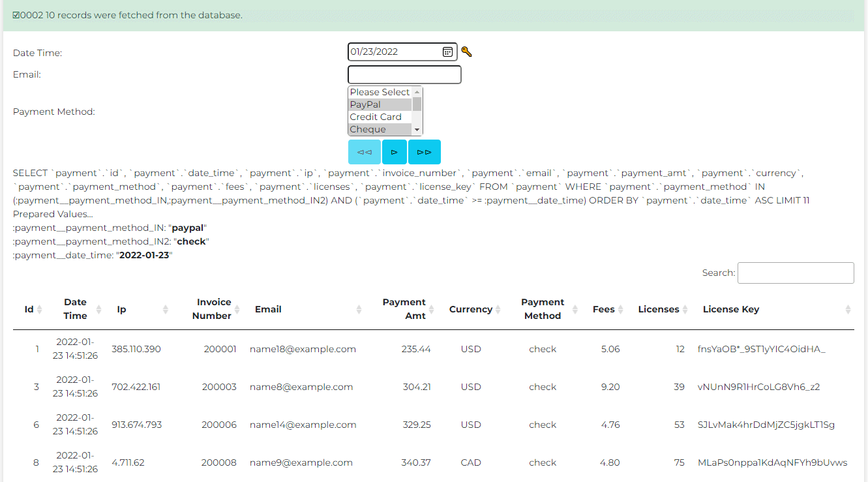The image size is (868, 482).
Task: Jump to last page with double arrow button
Action: [x=425, y=152]
